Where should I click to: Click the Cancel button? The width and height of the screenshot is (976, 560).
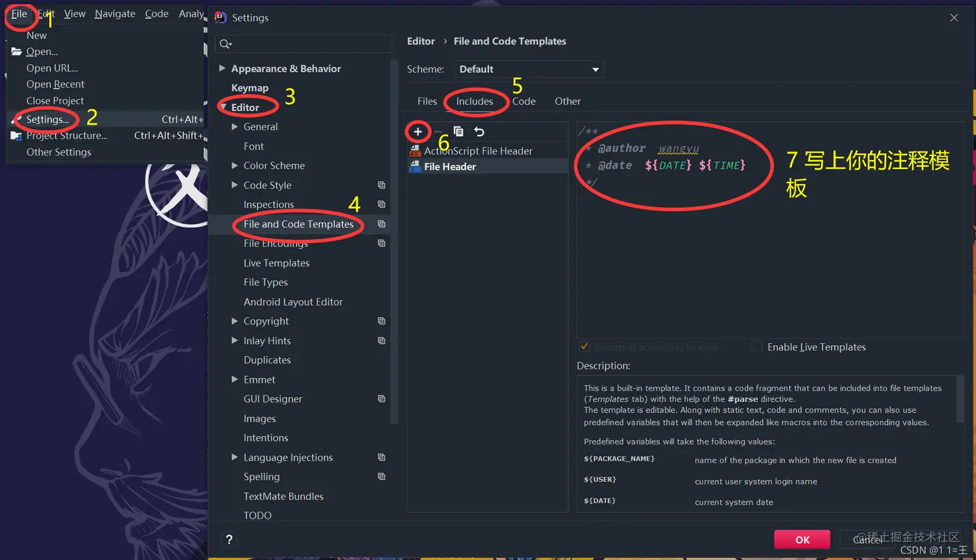coord(868,539)
